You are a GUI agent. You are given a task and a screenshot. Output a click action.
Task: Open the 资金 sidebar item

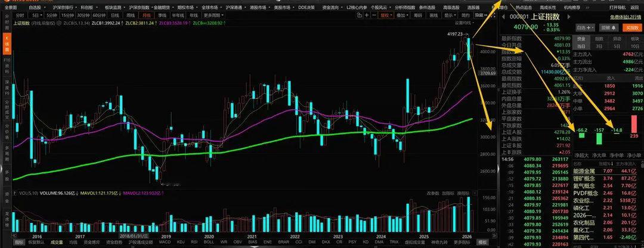pos(7,199)
